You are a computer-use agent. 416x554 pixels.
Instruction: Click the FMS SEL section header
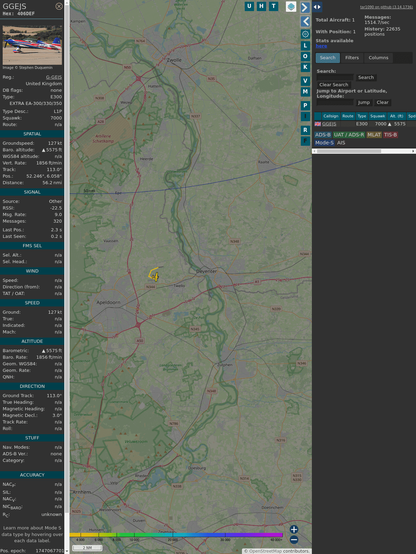click(32, 246)
